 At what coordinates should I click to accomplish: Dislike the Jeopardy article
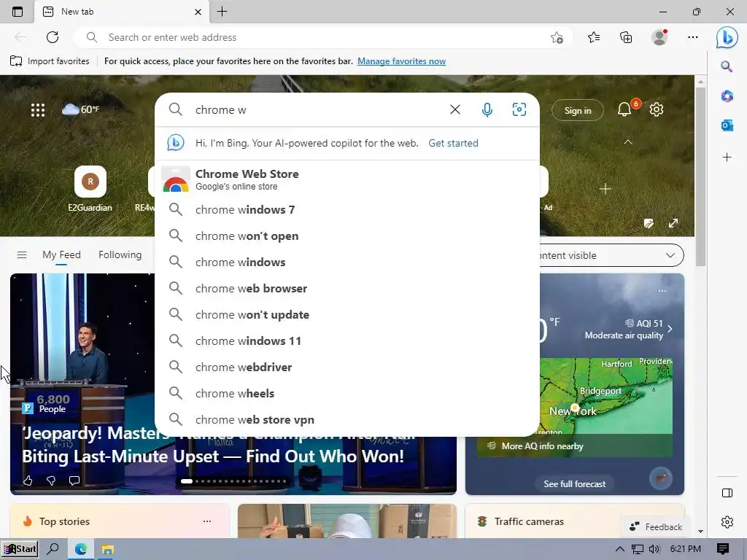coord(51,481)
